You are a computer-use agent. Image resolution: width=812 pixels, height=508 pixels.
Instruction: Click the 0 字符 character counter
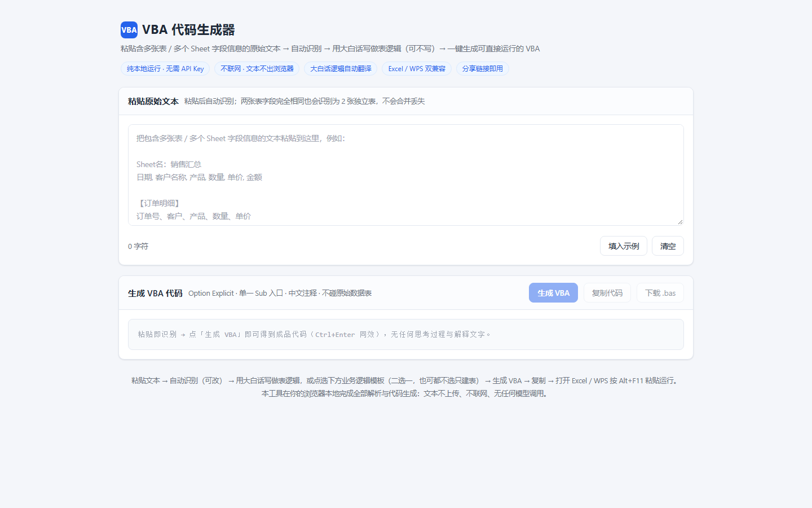pyautogui.click(x=138, y=246)
